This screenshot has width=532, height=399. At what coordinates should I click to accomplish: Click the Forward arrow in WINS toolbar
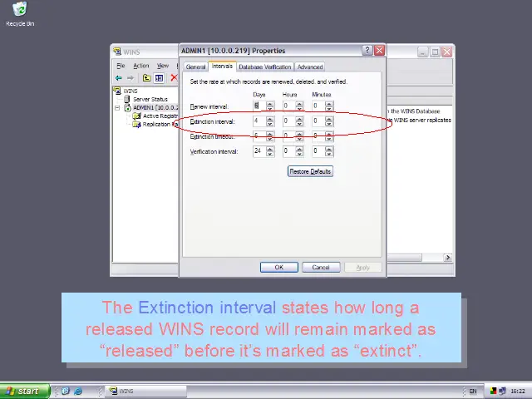pyautogui.click(x=131, y=78)
